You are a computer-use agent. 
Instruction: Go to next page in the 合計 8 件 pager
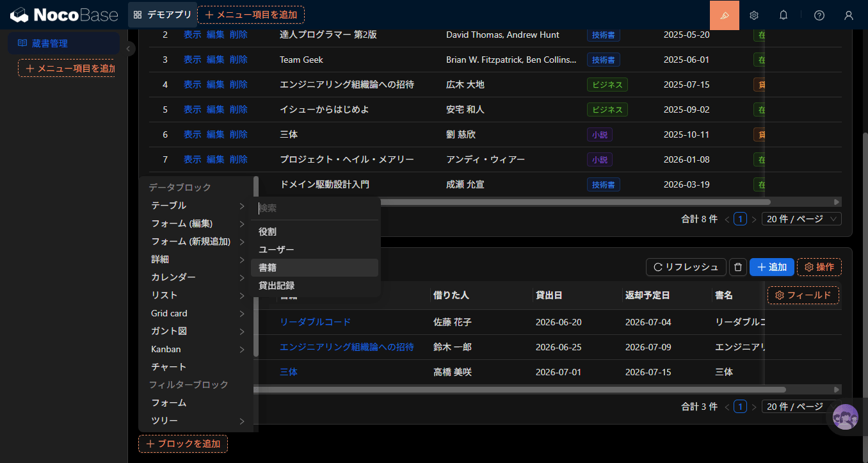pos(754,219)
